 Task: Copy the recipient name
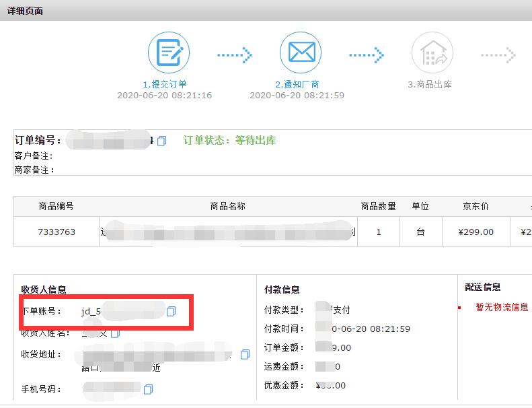(x=116, y=333)
